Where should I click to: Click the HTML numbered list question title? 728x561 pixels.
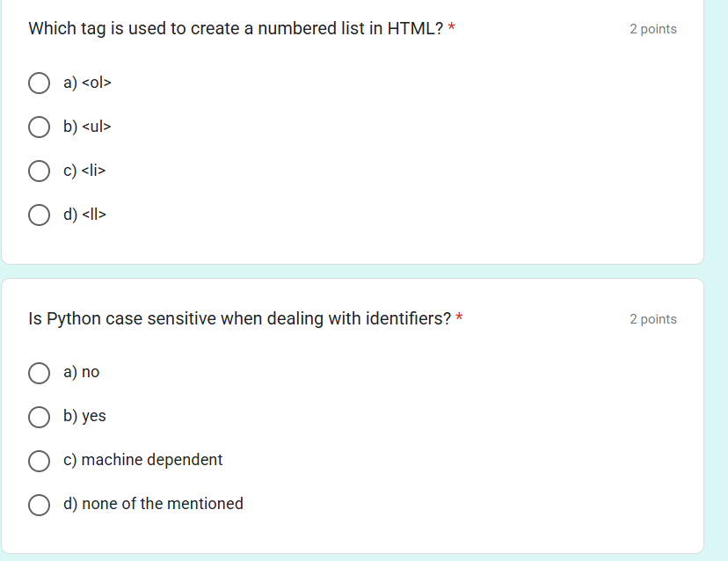[236, 29]
